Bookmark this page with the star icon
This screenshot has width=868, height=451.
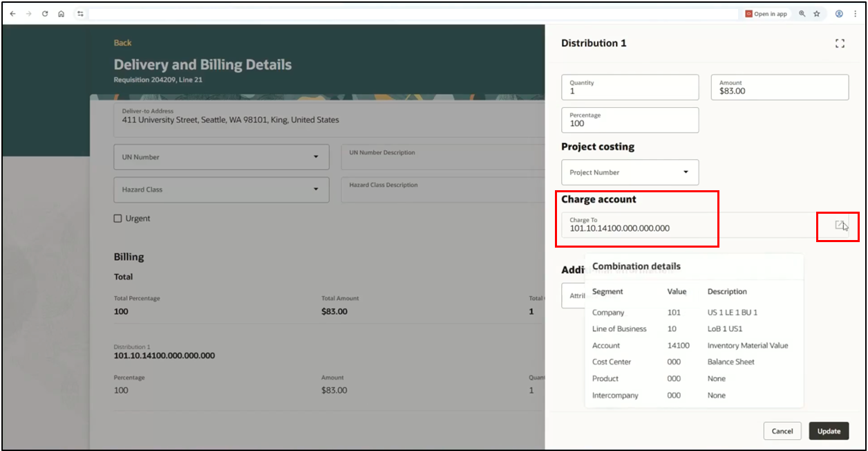coord(817,14)
